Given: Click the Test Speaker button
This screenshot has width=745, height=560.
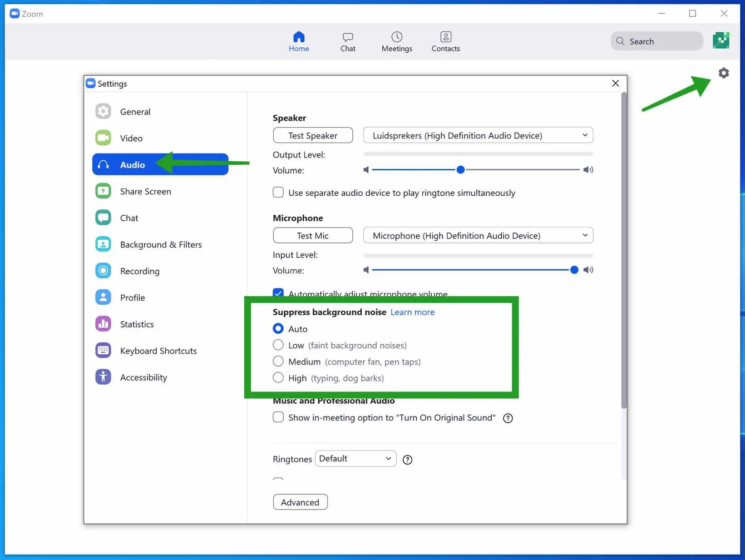Looking at the screenshot, I should click(313, 135).
